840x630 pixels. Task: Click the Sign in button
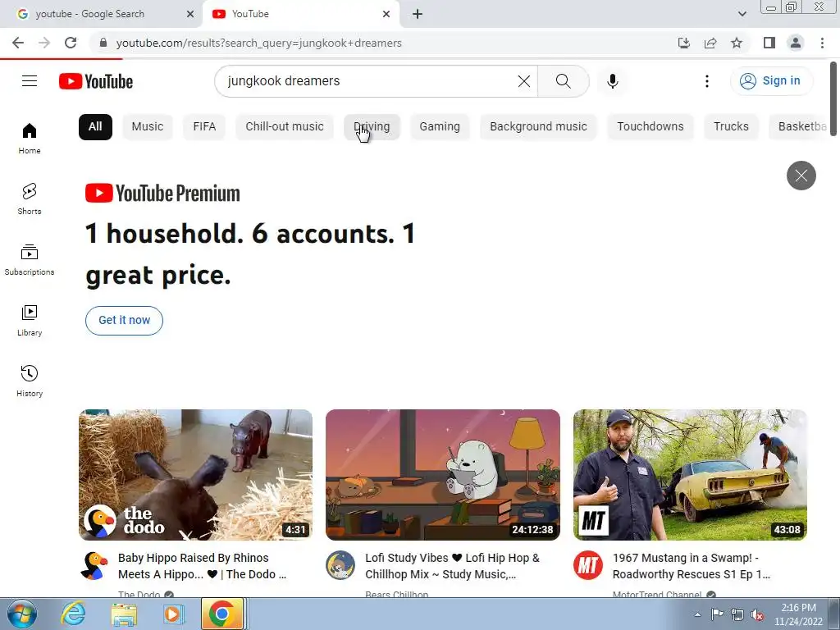point(771,81)
